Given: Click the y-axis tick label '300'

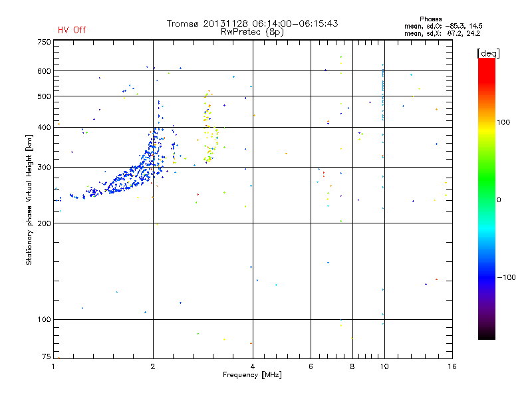Looking at the screenshot, I should pos(44,168).
